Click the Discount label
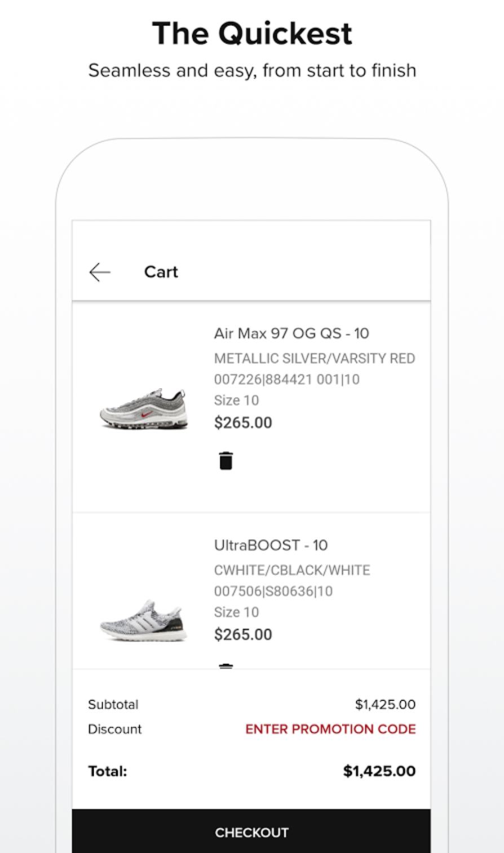 click(x=115, y=729)
